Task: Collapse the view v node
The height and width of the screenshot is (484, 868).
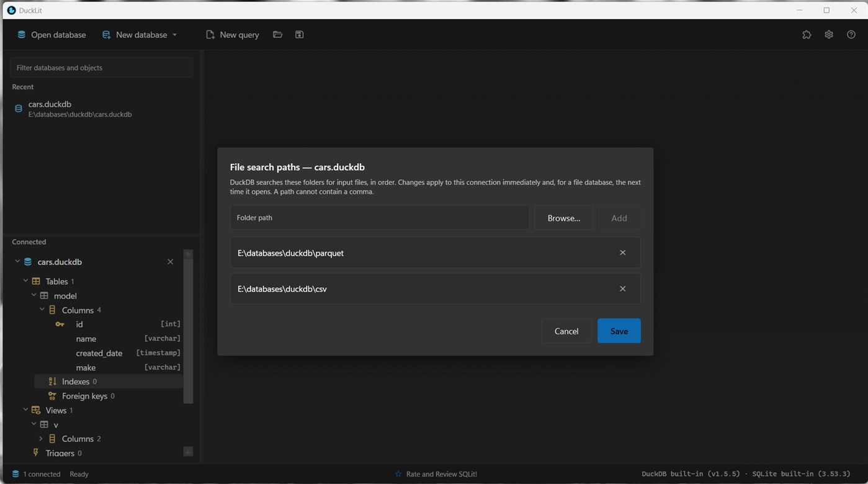Action: (x=34, y=424)
